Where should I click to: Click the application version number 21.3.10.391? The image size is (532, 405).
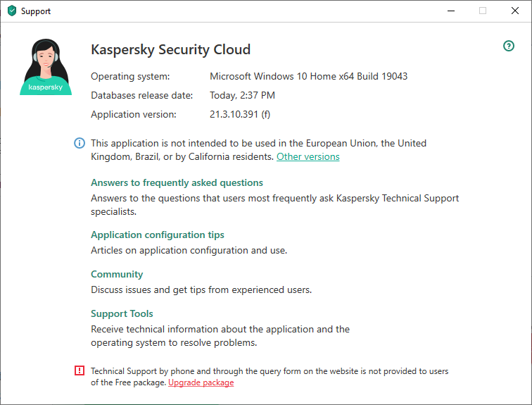pyautogui.click(x=240, y=114)
